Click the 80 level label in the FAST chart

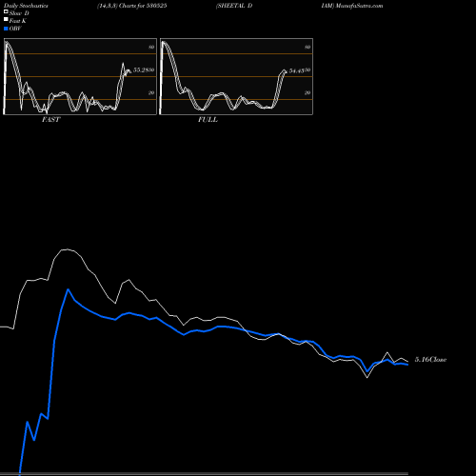point(151,47)
